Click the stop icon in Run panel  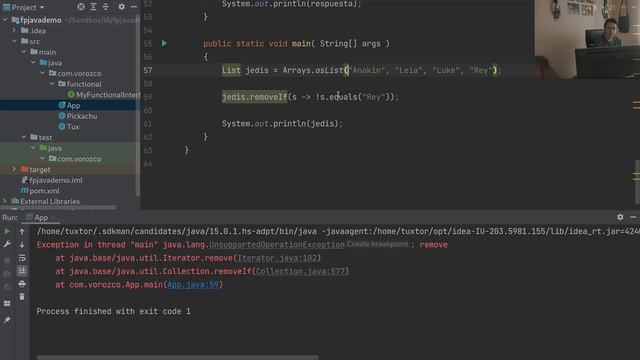click(7, 260)
